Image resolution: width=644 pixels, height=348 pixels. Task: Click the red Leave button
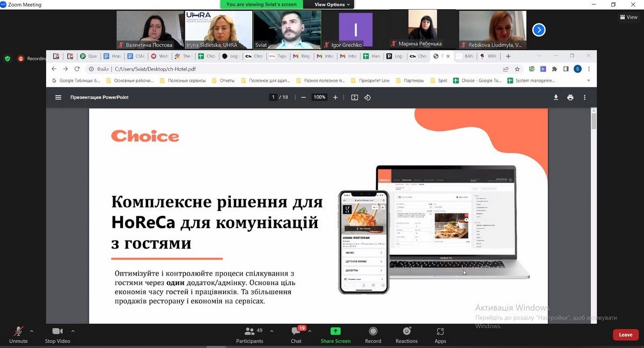pyautogui.click(x=625, y=335)
